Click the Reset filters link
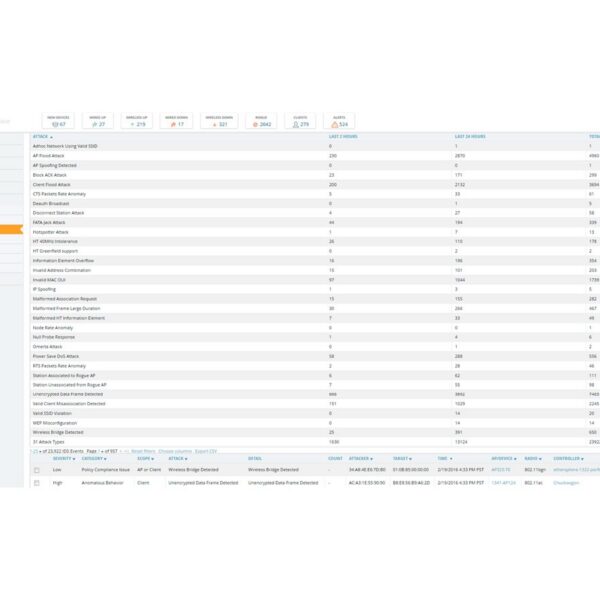Image resolution: width=600 pixels, height=600 pixels. point(143,451)
